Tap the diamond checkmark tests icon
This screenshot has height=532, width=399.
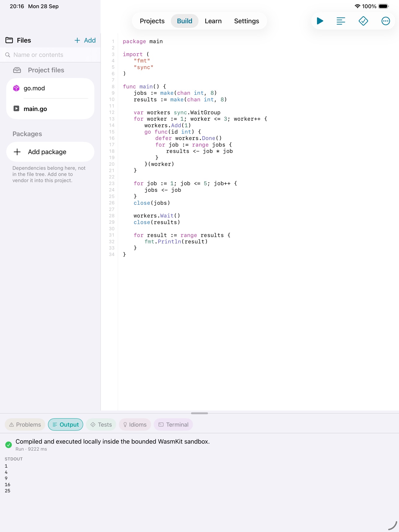pos(363,21)
